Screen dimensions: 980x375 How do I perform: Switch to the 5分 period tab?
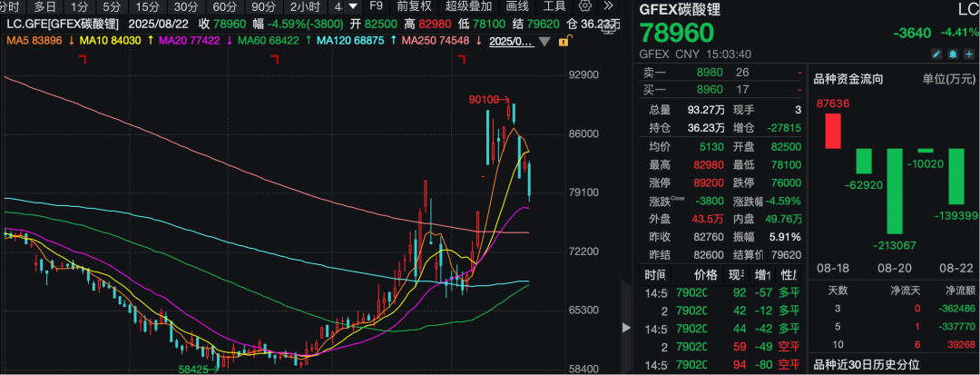112,7
